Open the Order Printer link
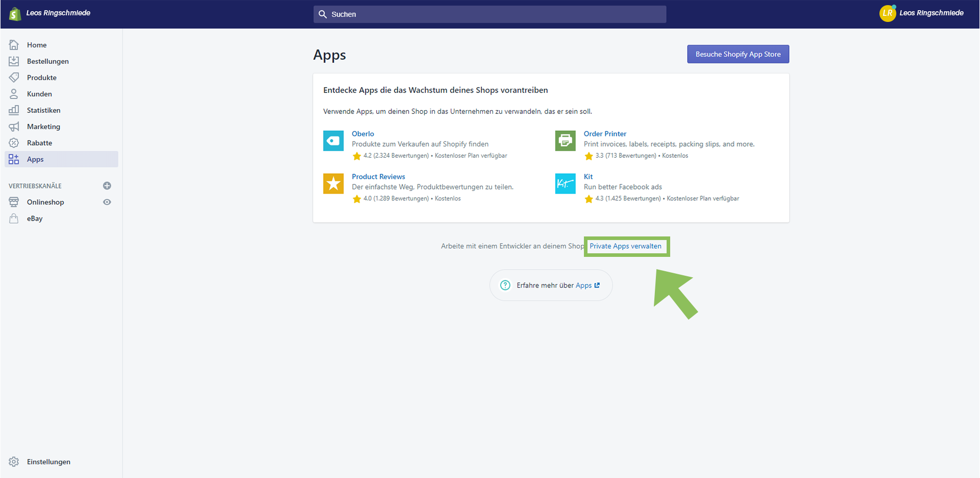 [x=605, y=134]
